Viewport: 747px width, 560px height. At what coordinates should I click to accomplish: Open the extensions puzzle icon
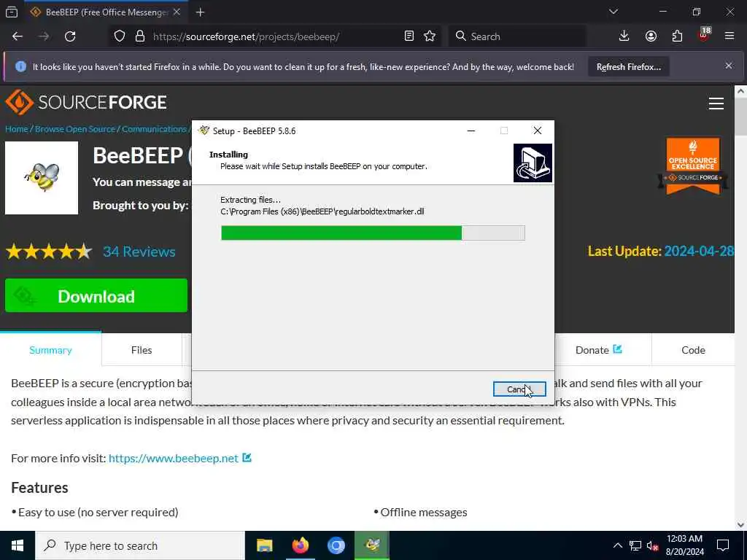[x=677, y=36]
